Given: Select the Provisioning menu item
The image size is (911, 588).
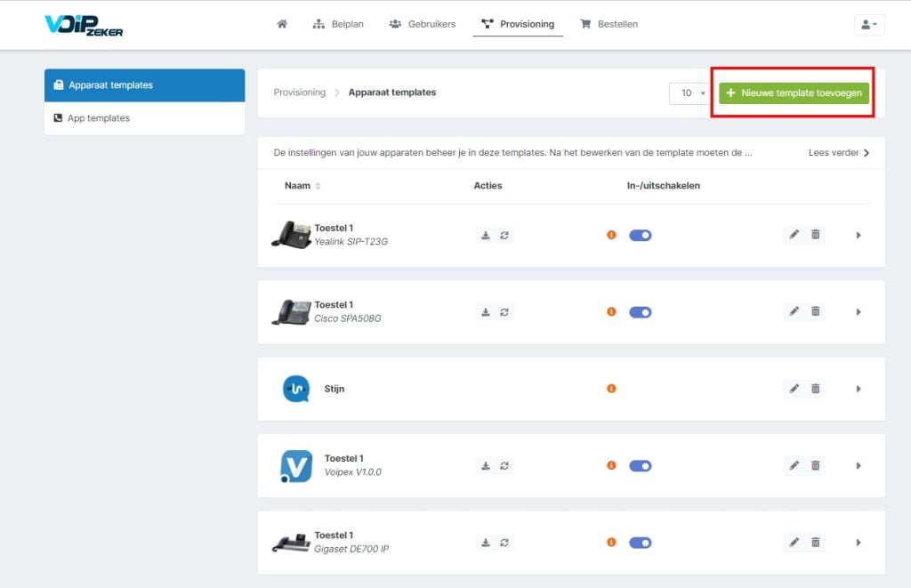Looking at the screenshot, I should [518, 24].
